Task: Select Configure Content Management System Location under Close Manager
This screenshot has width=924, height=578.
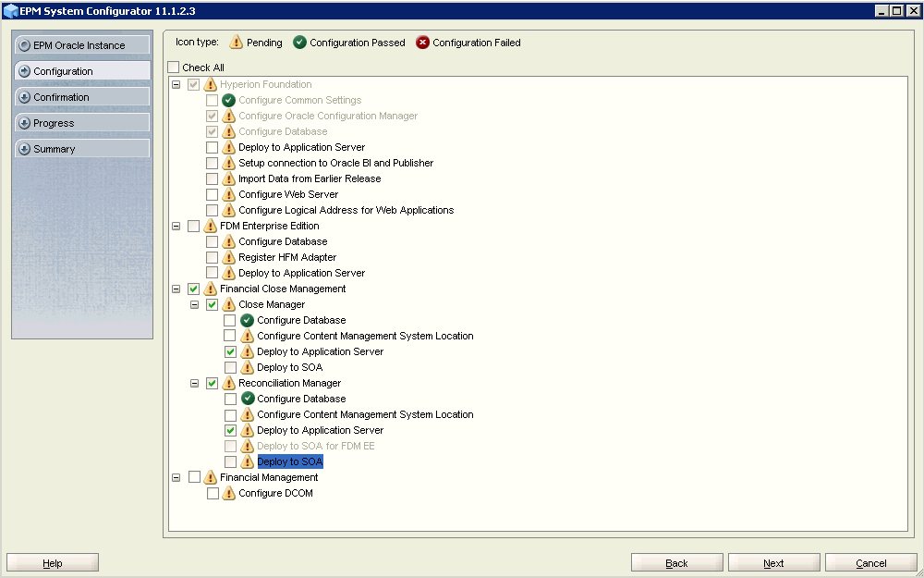Action: click(x=365, y=336)
